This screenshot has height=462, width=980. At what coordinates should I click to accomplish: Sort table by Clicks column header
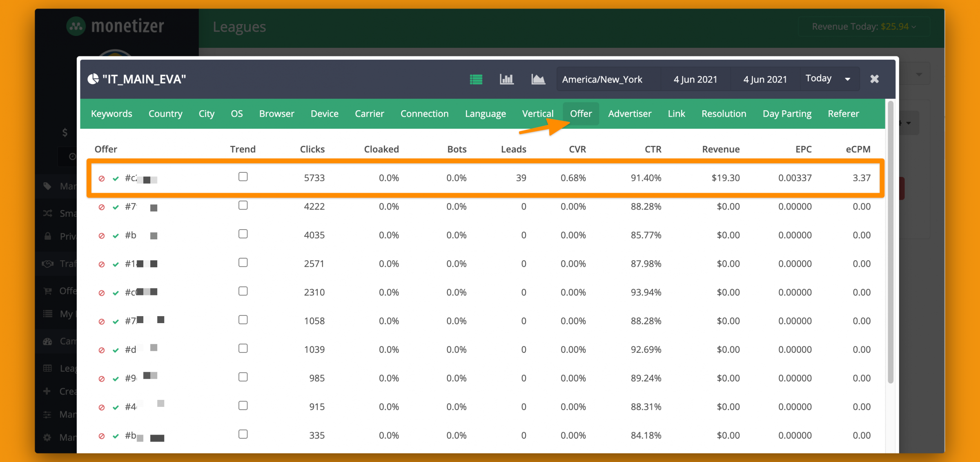tap(312, 149)
